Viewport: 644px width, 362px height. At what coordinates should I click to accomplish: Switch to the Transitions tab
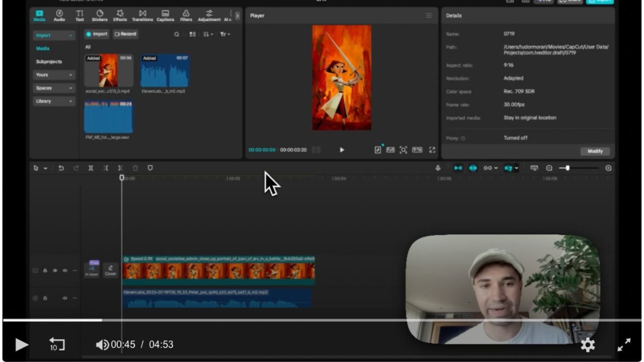pos(142,16)
